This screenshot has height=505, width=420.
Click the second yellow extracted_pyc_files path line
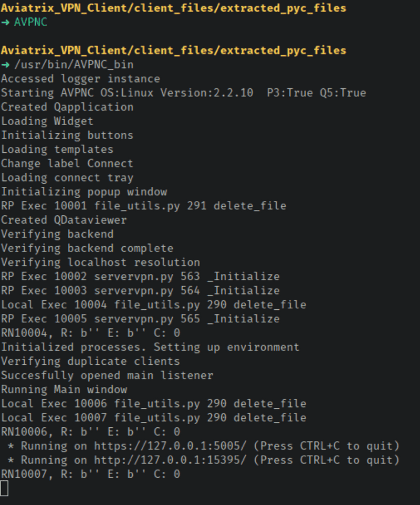[173, 50]
